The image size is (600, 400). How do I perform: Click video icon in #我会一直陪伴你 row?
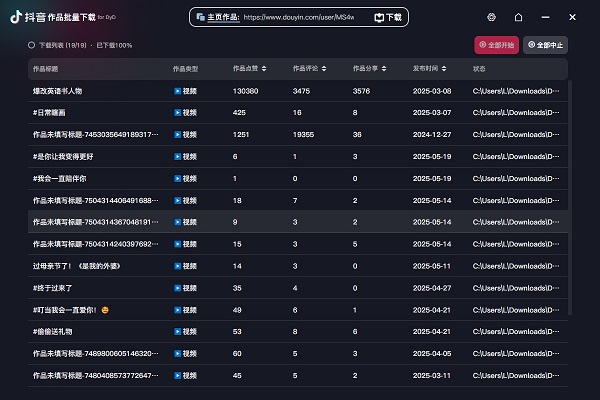tap(178, 178)
